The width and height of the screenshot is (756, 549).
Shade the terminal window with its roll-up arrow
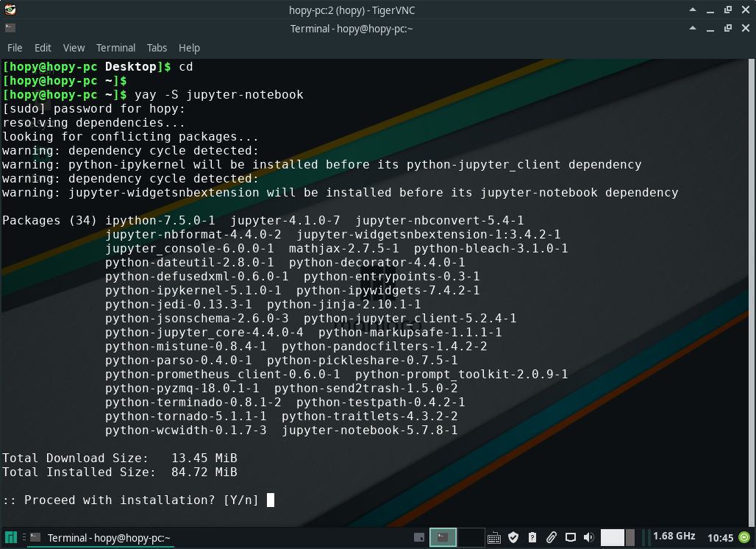point(693,28)
